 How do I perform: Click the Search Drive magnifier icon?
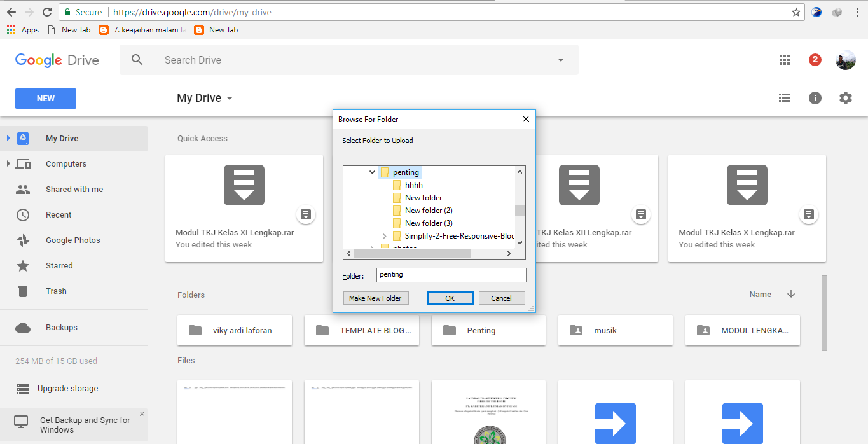pyautogui.click(x=137, y=59)
